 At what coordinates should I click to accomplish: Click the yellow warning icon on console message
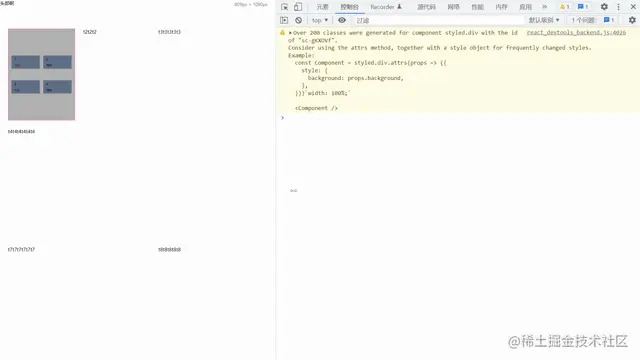282,33
